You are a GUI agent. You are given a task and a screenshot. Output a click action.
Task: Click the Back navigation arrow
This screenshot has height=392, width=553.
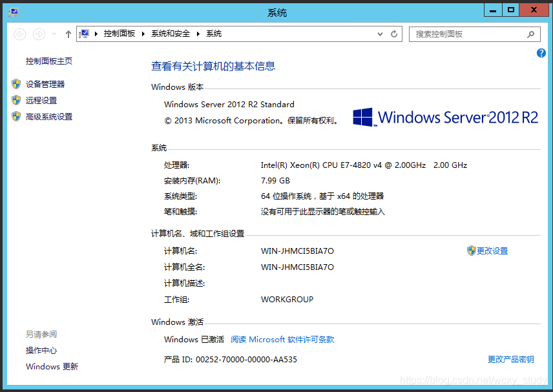(20, 34)
